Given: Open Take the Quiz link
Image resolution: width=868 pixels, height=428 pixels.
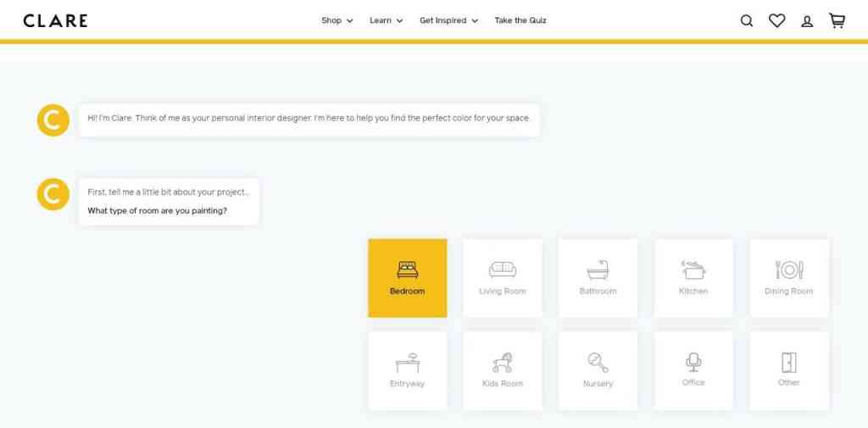Looking at the screenshot, I should 520,20.
